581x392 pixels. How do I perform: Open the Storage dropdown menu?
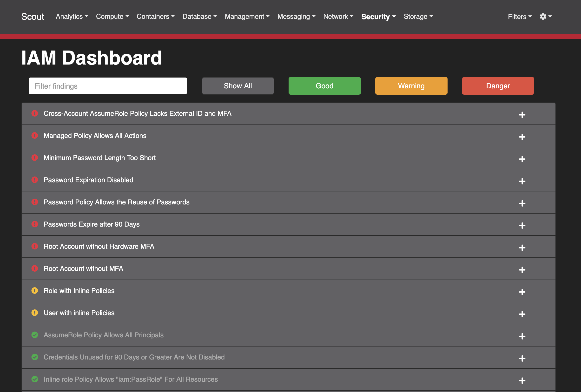tap(418, 16)
